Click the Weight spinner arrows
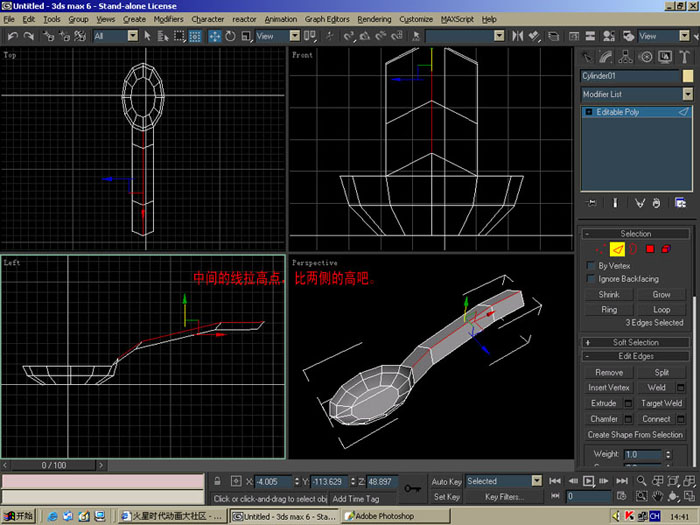 pos(668,454)
